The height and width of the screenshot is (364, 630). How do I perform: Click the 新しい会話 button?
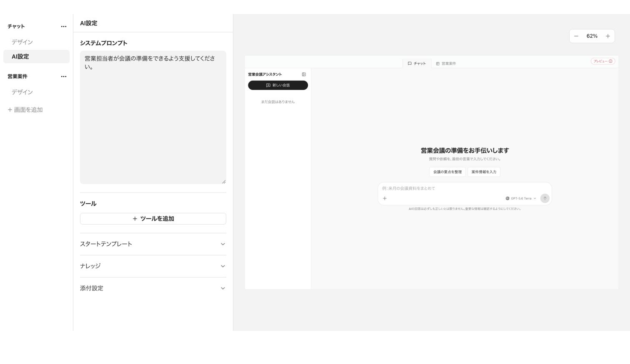click(x=278, y=85)
